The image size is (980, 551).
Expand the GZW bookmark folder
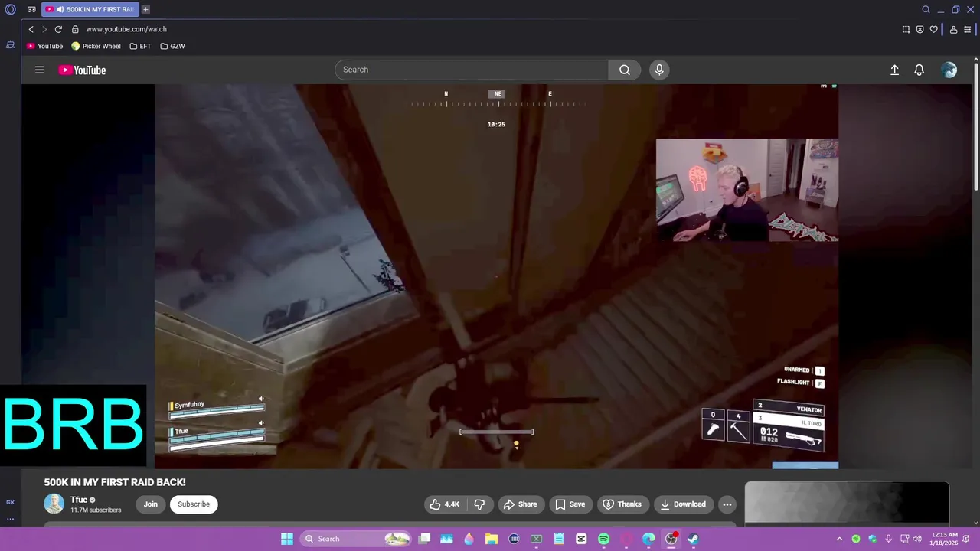(172, 46)
